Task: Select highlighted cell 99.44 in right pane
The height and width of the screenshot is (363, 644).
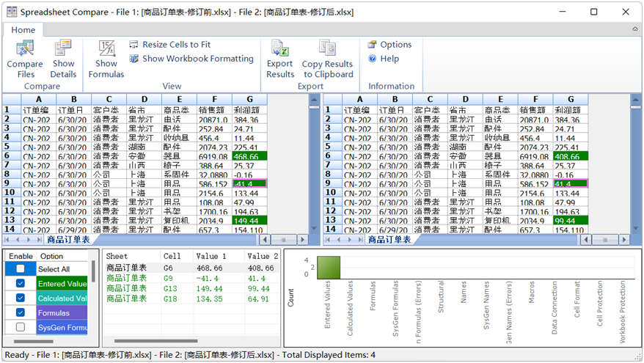Action: point(571,221)
